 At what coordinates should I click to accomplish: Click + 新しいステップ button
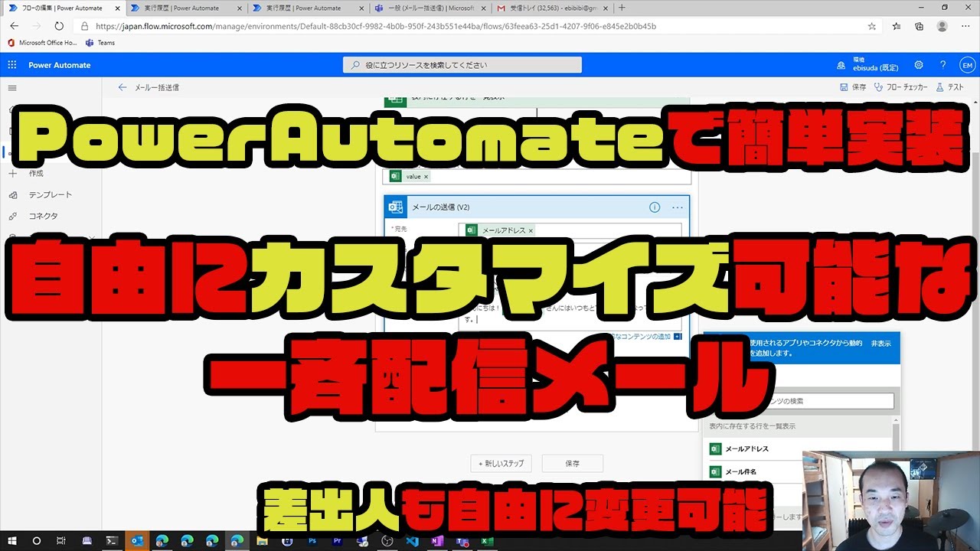pos(501,463)
